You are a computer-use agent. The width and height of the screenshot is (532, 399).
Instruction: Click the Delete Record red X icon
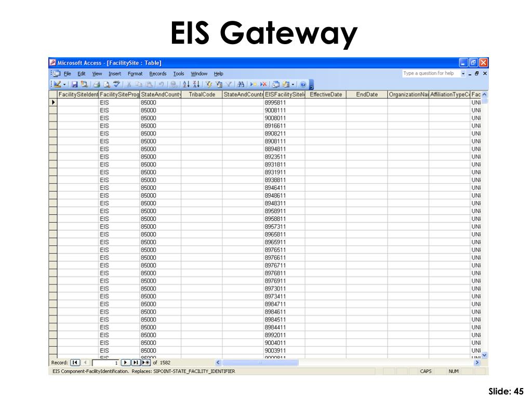(x=263, y=84)
